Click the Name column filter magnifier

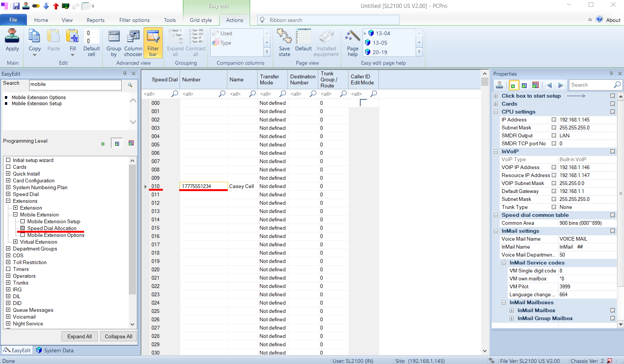pos(252,93)
